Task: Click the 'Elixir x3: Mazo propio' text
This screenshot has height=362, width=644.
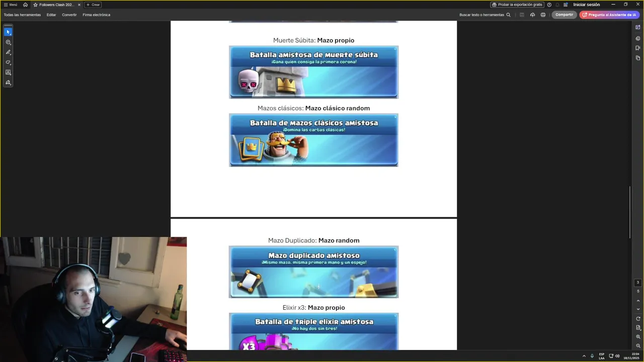Action: [x=313, y=307]
